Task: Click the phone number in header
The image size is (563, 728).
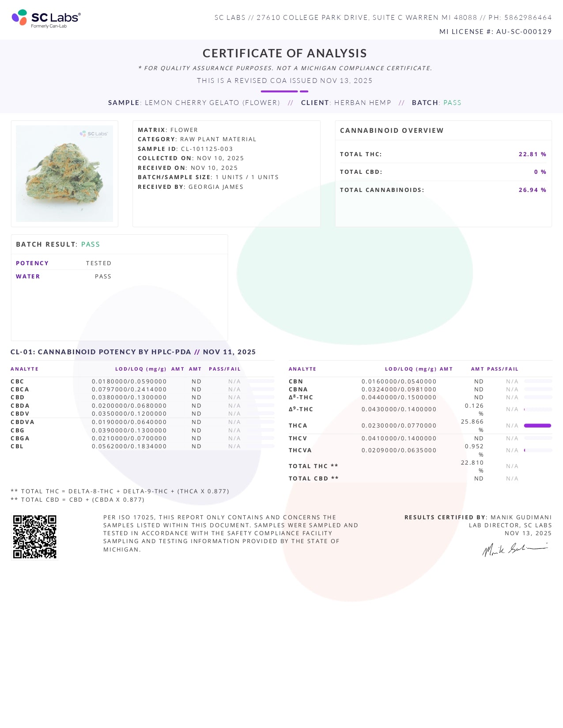Action: pyautogui.click(x=528, y=18)
